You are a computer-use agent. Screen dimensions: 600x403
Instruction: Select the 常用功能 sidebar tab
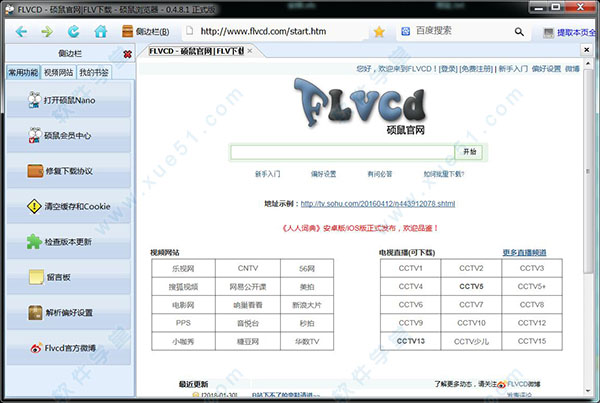tap(23, 72)
